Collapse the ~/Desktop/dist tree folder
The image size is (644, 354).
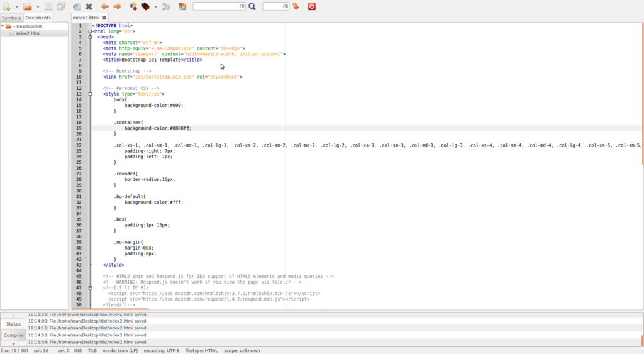click(3, 26)
